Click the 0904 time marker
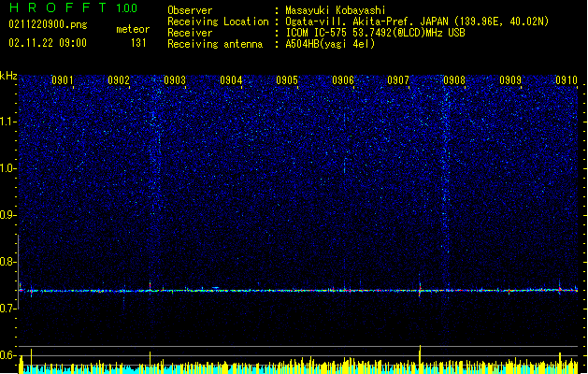The height and width of the screenshot is (374, 588). [x=231, y=79]
